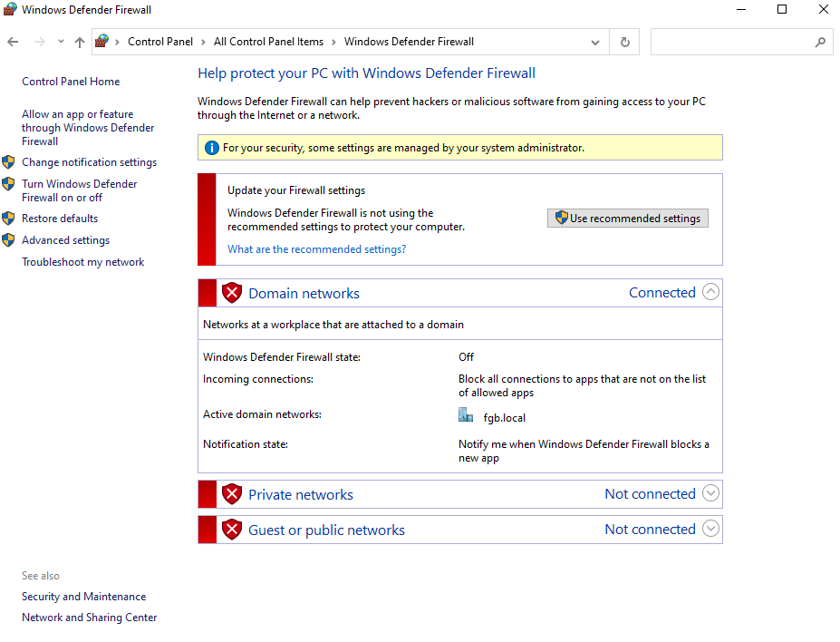Click red shield icon for Domain networks
The height and width of the screenshot is (642, 840).
click(231, 293)
